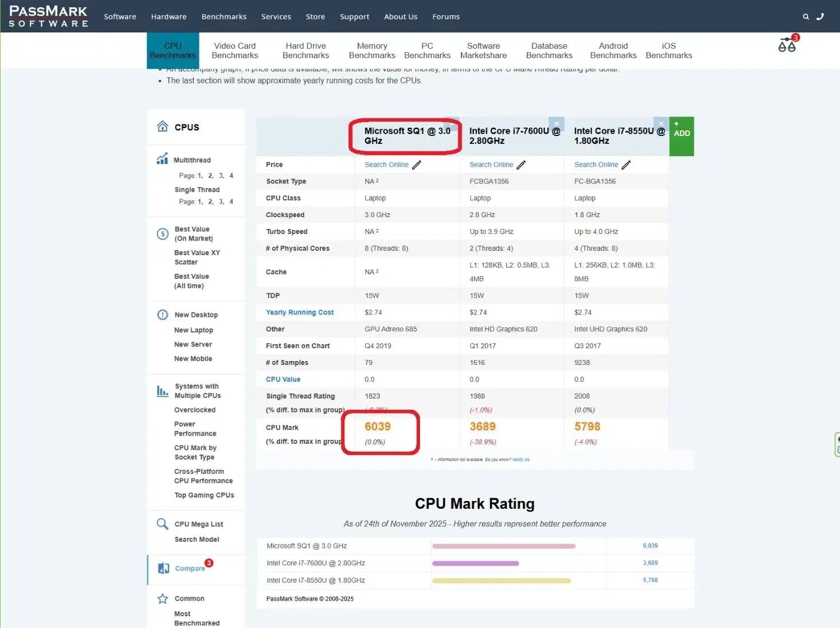Click the CPUS house icon in sidebar

pyautogui.click(x=162, y=126)
